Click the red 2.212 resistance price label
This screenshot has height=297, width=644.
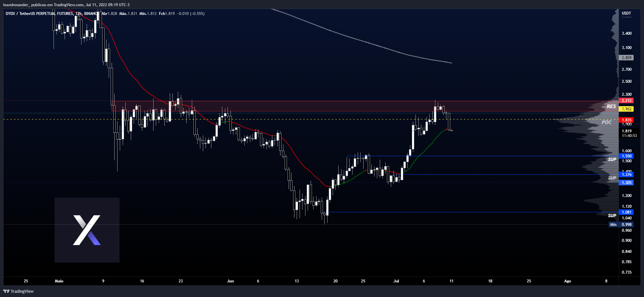point(626,101)
